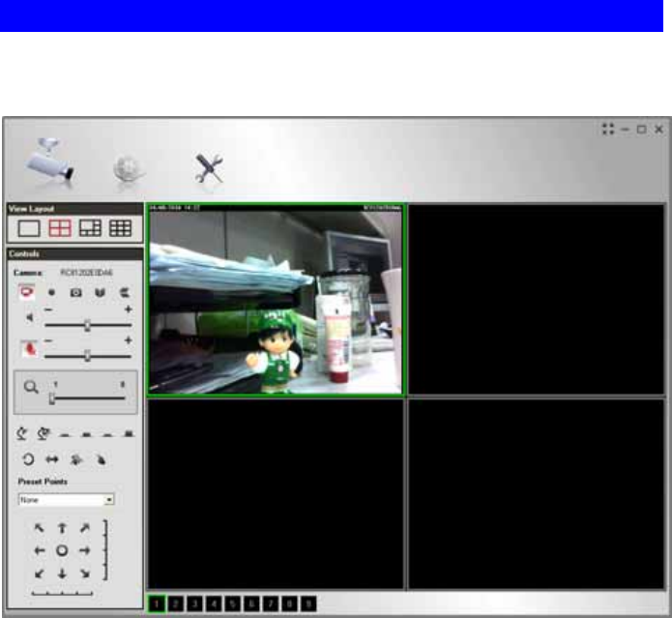
Task: Return camera to home with center circle
Action: (x=62, y=550)
